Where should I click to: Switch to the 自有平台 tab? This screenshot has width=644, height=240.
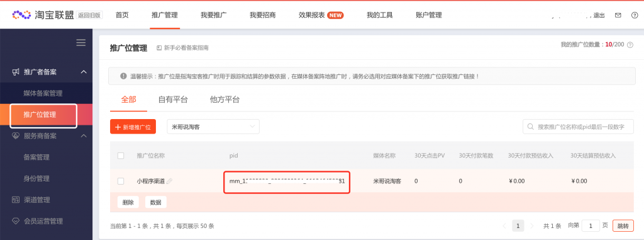pyautogui.click(x=173, y=100)
